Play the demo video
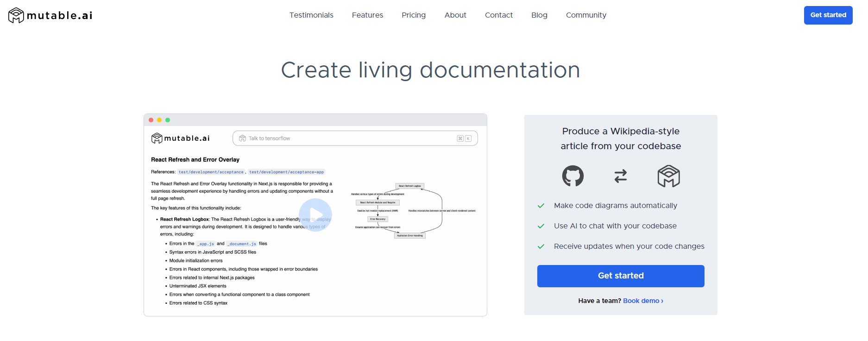This screenshot has height=341, width=868. [315, 215]
